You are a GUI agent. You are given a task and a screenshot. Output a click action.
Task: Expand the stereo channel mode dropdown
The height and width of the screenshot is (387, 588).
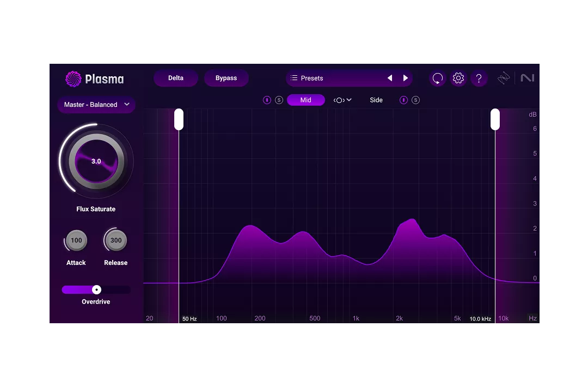click(x=342, y=100)
